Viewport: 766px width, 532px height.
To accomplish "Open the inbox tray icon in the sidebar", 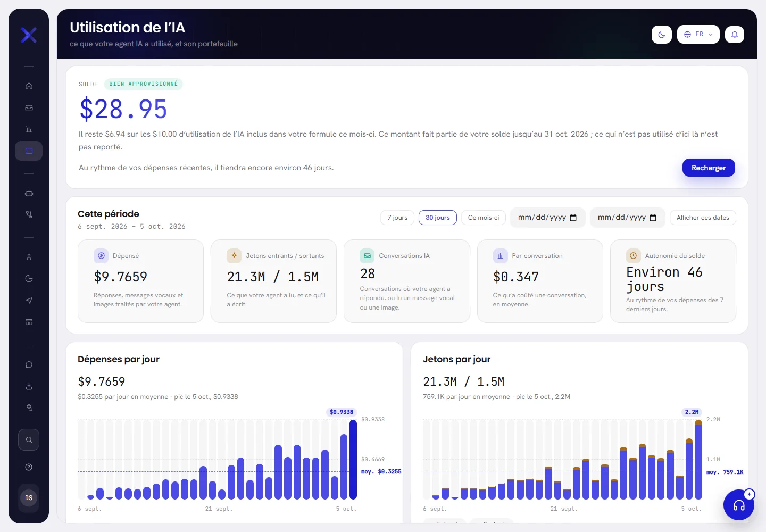I will coord(29,107).
